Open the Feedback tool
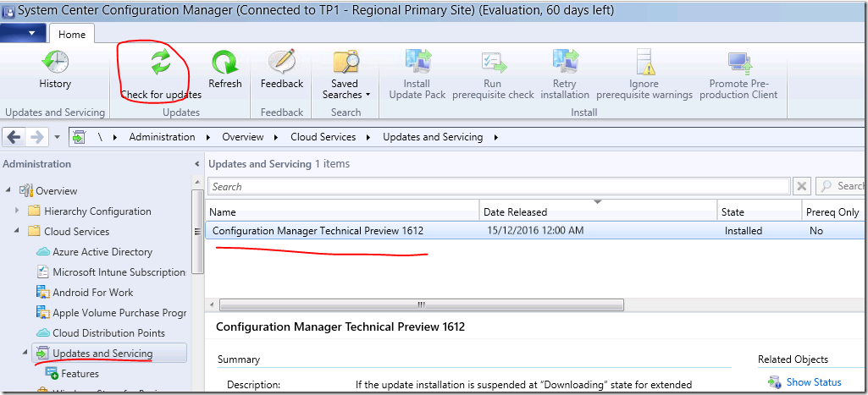Screen dimensions: 868x395 coord(282,69)
